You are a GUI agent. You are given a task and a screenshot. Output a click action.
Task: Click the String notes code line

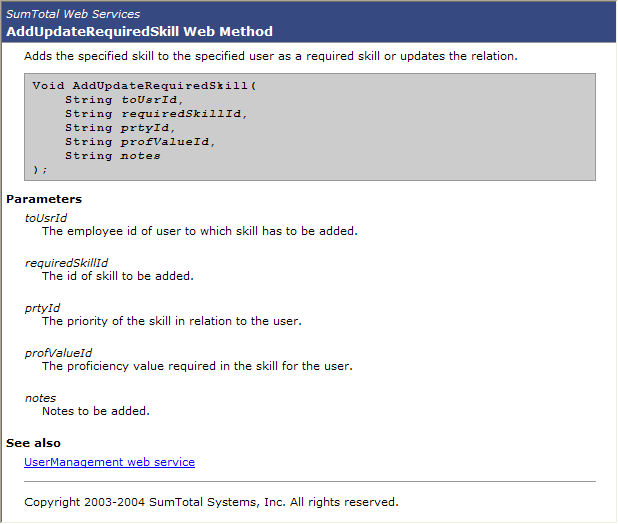point(113,156)
